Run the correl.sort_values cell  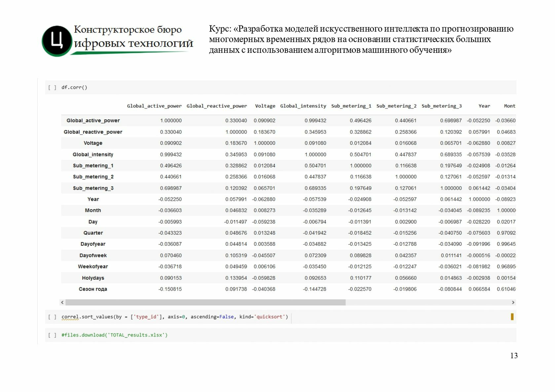(52, 317)
